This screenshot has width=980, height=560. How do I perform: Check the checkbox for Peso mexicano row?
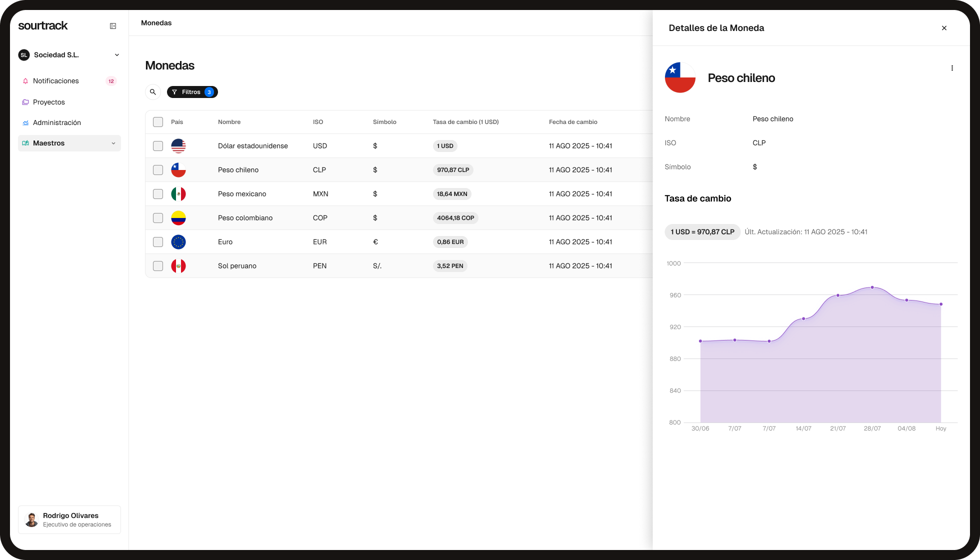[x=157, y=194]
